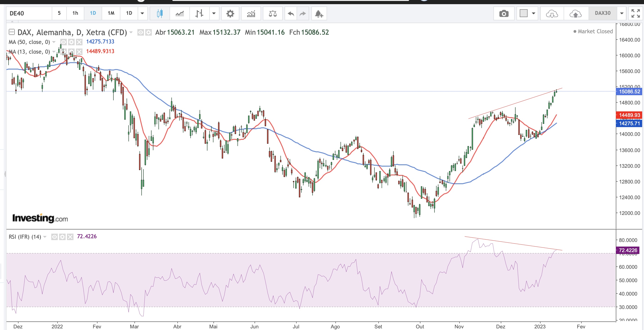Viewport: 644px width, 330px height.
Task: Take a snapshot with camera icon
Action: [x=504, y=13]
